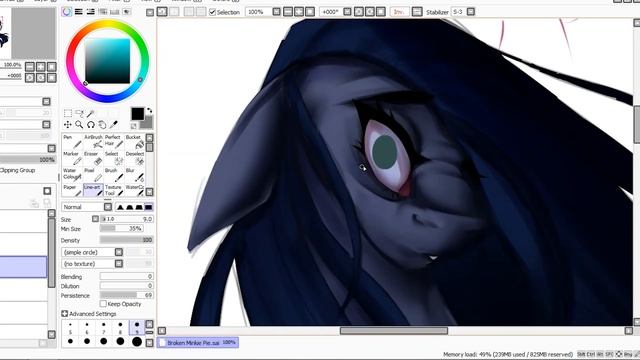Click the Inv. flip view button
The height and width of the screenshot is (360, 640).
point(399,12)
